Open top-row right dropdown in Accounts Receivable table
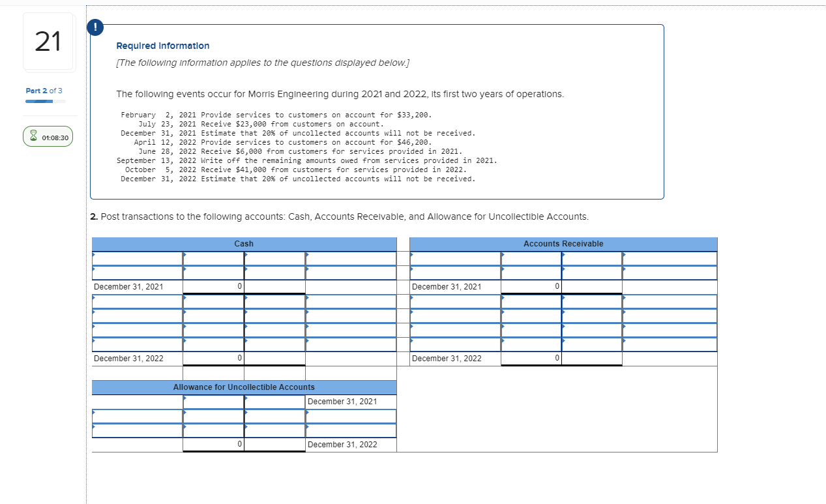 click(x=670, y=258)
